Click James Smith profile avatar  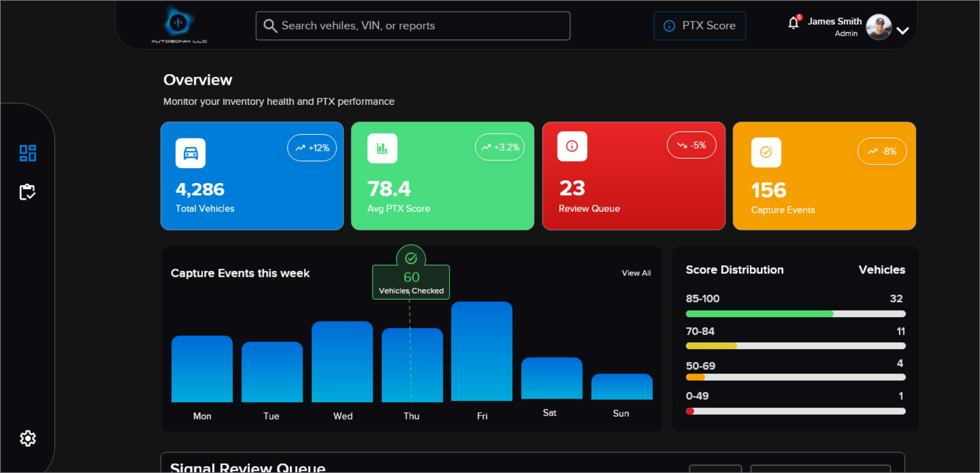[x=878, y=26]
